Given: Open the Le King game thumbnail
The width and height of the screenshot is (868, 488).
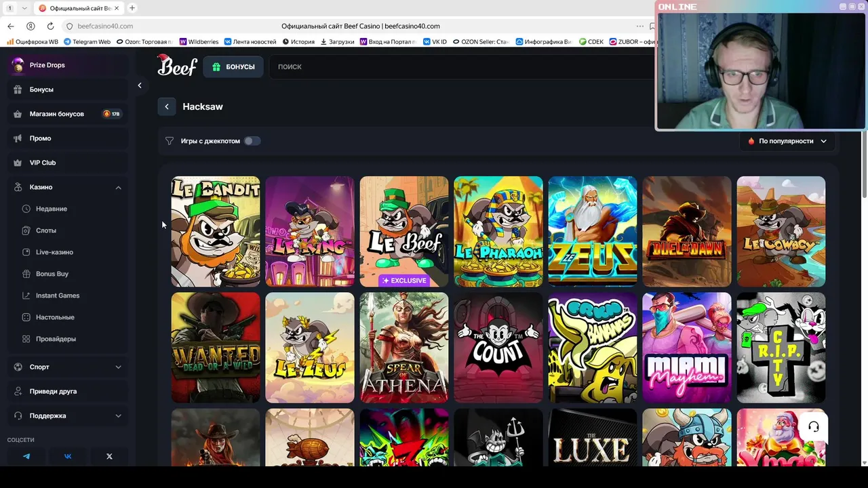Looking at the screenshot, I should tap(310, 232).
